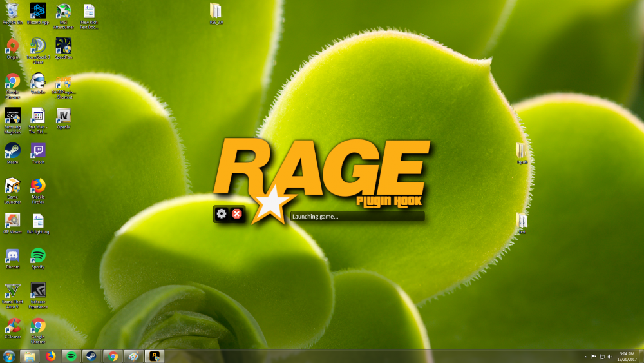This screenshot has width=644, height=363.
Task: Select the Grand Theft Auto V shortcut
Action: coord(13,295)
